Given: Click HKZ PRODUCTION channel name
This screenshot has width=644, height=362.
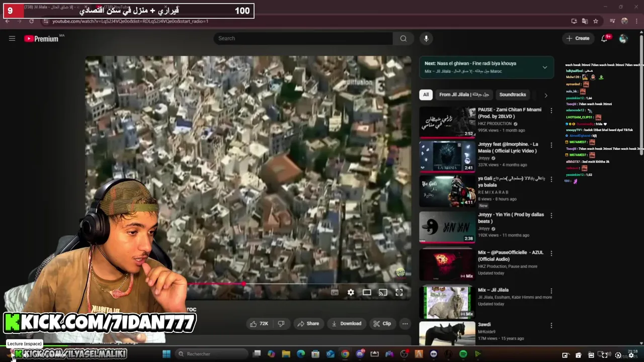Looking at the screenshot, I should (495, 124).
